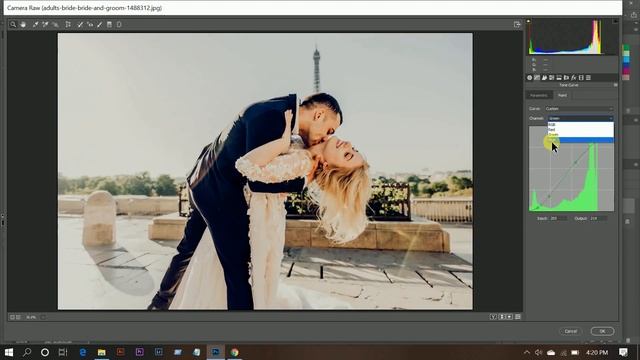Choose Red from the Channel list
The height and width of the screenshot is (360, 640).
click(580, 129)
